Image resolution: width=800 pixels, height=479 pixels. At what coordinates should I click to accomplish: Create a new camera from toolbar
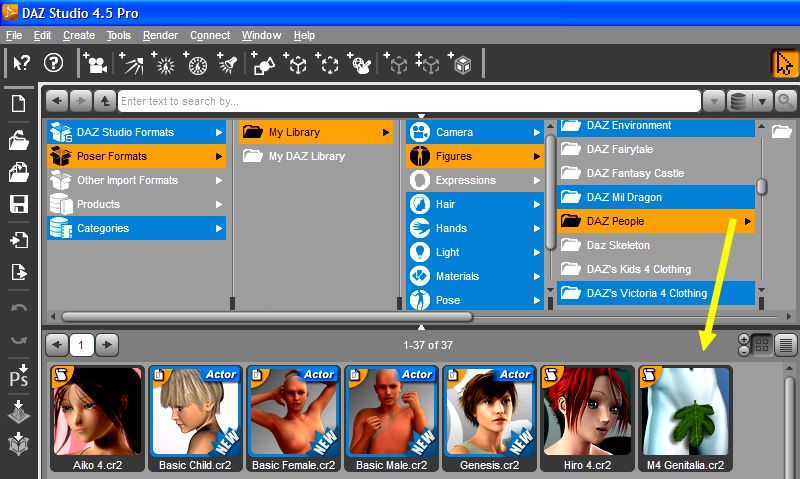(95, 63)
